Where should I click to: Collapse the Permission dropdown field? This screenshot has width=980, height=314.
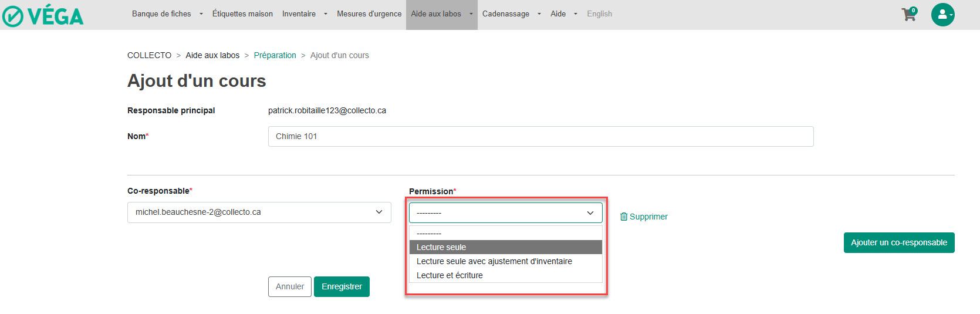(x=505, y=213)
